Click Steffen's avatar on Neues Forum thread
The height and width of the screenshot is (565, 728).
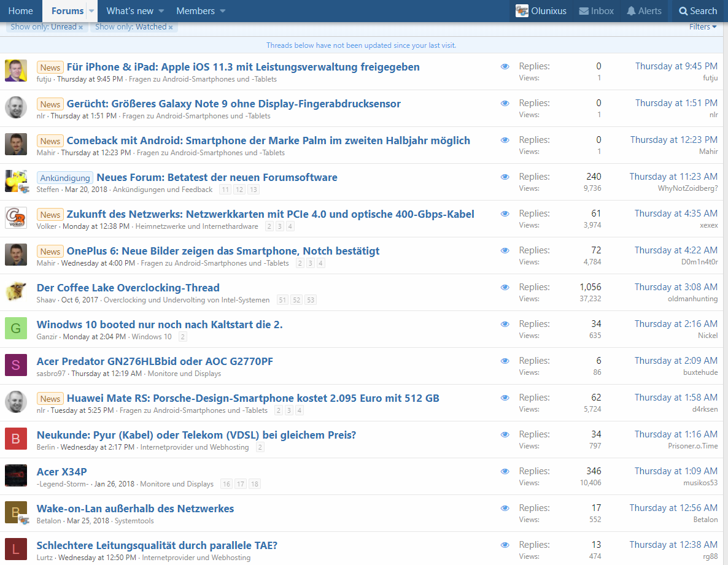(16, 181)
